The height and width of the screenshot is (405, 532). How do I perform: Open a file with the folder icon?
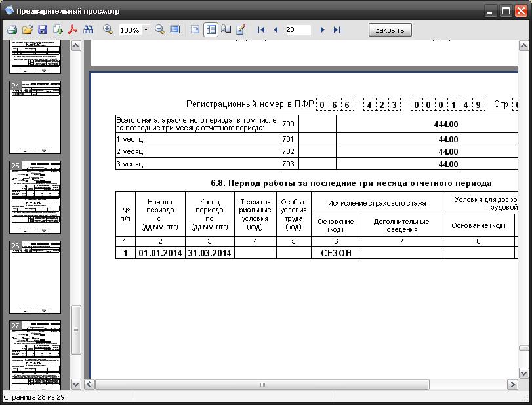pos(27,30)
